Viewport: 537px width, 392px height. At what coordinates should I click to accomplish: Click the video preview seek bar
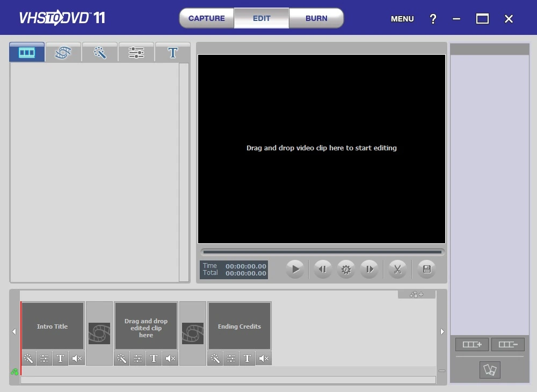coord(322,252)
